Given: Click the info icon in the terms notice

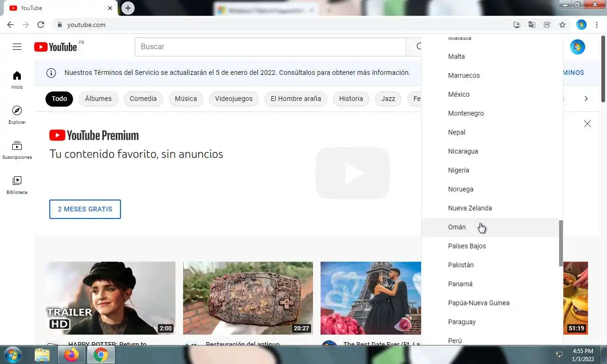Looking at the screenshot, I should (x=51, y=73).
